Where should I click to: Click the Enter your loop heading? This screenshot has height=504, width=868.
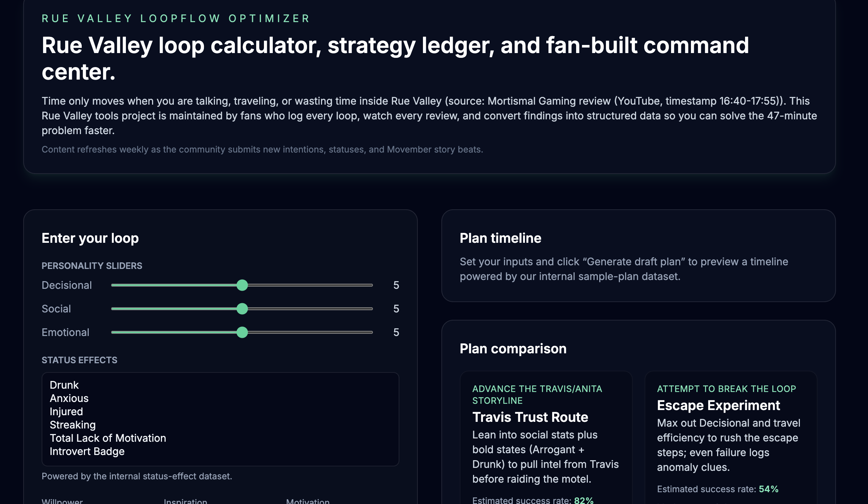(90, 238)
